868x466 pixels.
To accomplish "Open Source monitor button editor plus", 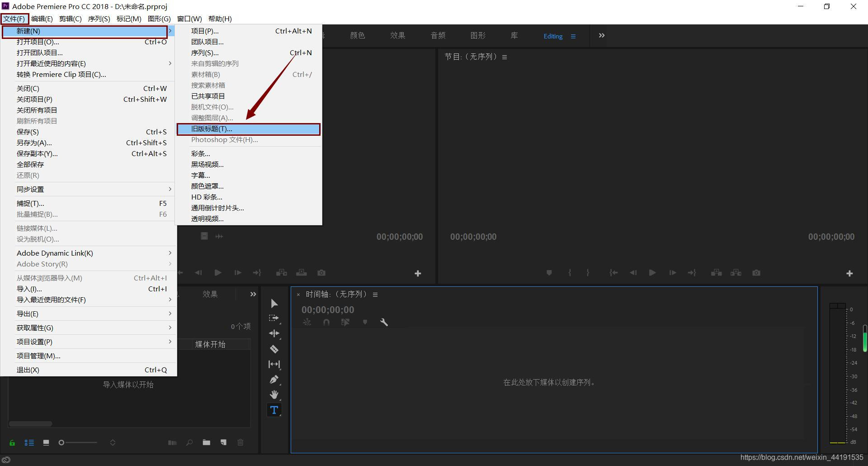I will [418, 273].
